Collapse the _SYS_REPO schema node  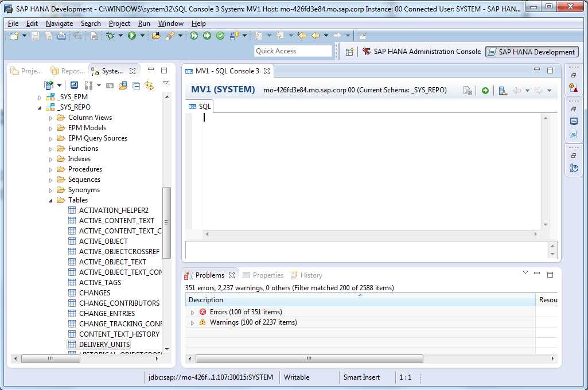coord(40,108)
